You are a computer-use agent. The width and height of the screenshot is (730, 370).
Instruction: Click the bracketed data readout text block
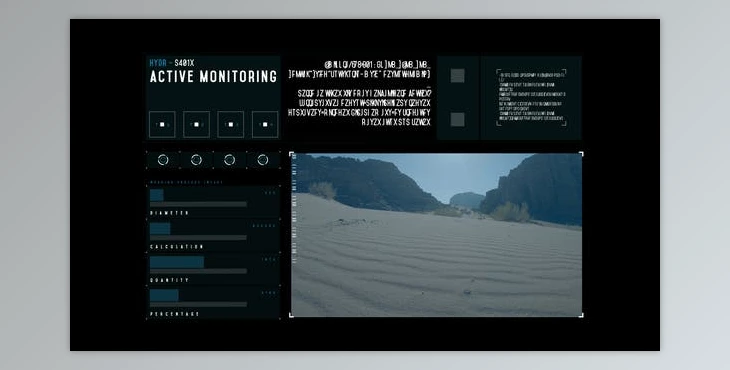(x=532, y=97)
